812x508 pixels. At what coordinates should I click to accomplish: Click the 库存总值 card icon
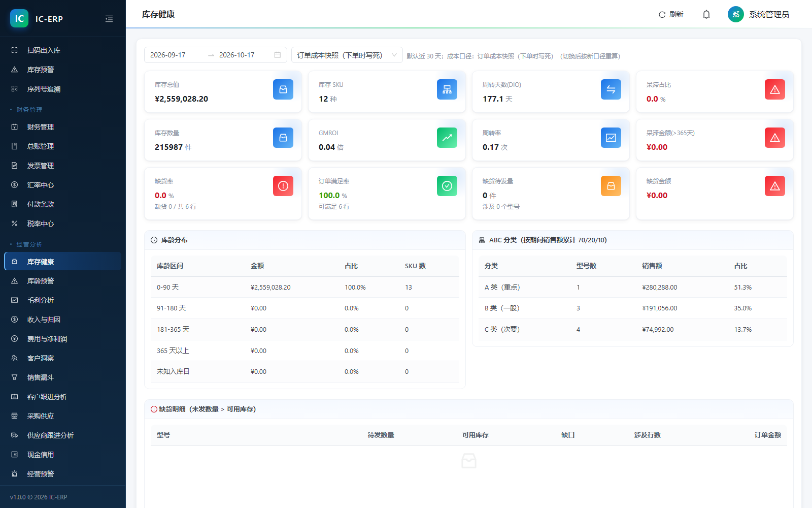[x=283, y=89]
